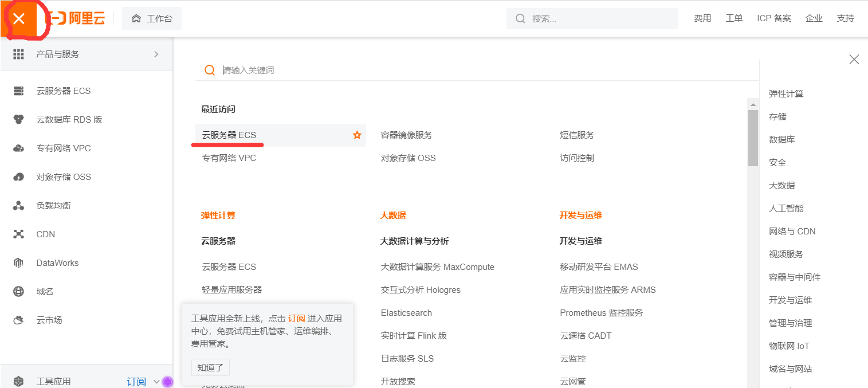Viewport: 868px width, 388px height.
Task: Click the 产品与服务 grid icon
Action: coord(18,54)
